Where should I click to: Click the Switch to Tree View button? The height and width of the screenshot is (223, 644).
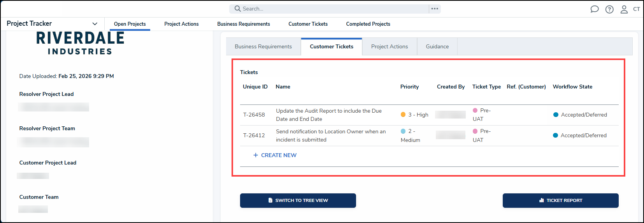pyautogui.click(x=298, y=200)
